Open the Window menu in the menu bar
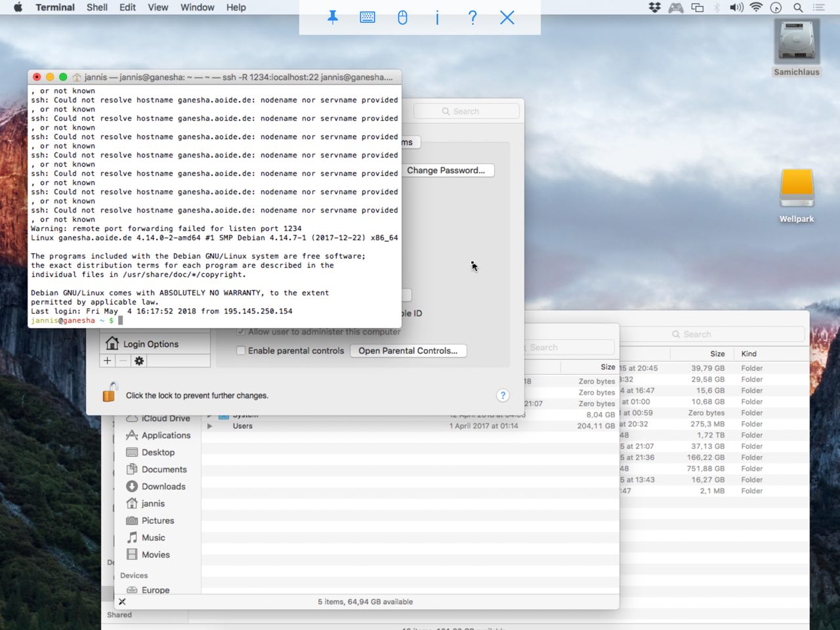The height and width of the screenshot is (630, 840). coord(197,7)
